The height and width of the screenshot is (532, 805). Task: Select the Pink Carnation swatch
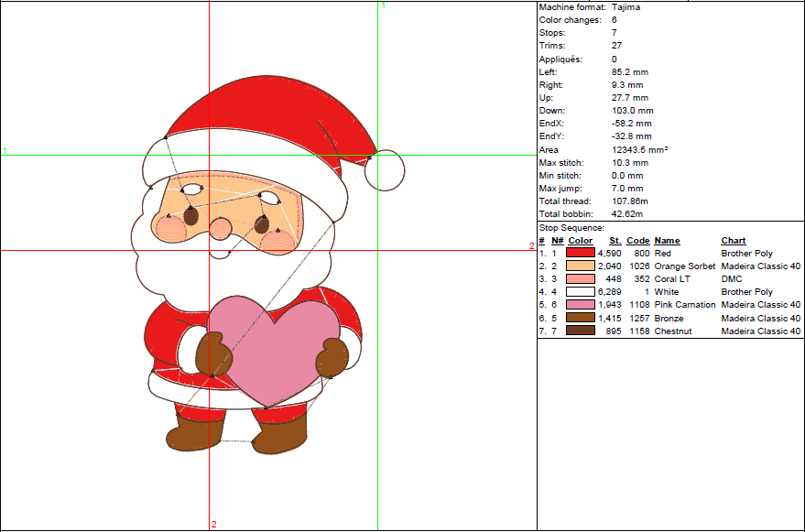click(x=579, y=304)
